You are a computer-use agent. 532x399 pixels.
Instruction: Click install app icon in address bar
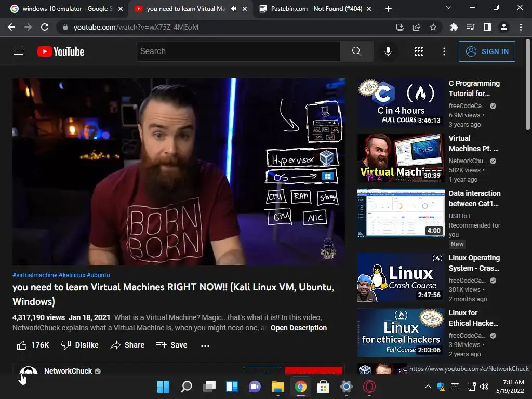pyautogui.click(x=400, y=27)
